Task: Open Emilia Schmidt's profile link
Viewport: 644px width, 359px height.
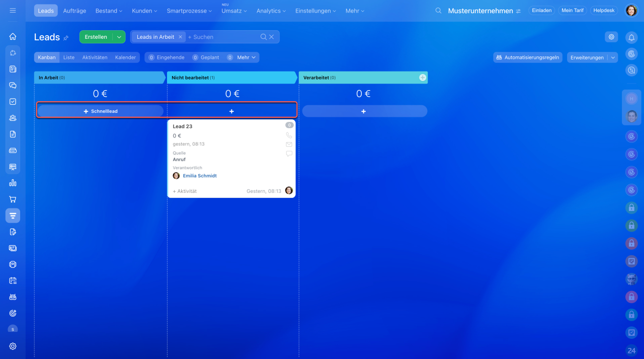Action: coord(200,176)
